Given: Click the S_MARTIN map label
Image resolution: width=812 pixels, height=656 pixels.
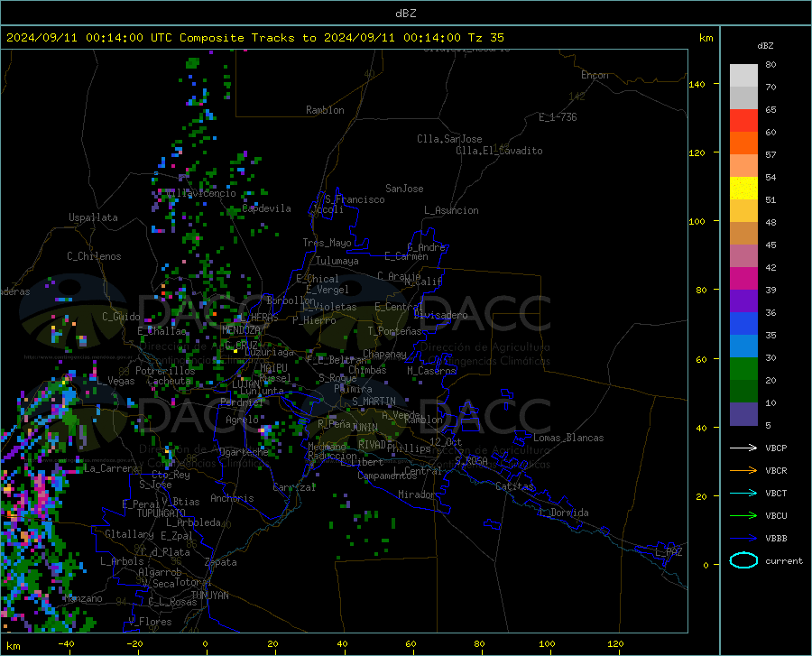Looking at the screenshot, I should point(374,402).
